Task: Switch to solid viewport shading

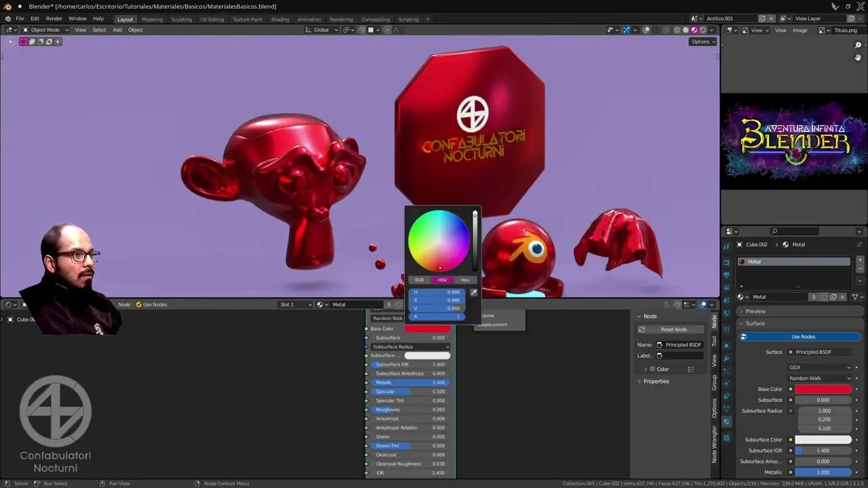Action: tap(686, 30)
